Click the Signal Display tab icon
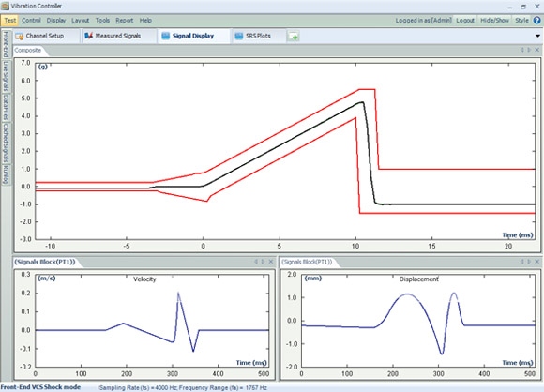 click(x=166, y=36)
